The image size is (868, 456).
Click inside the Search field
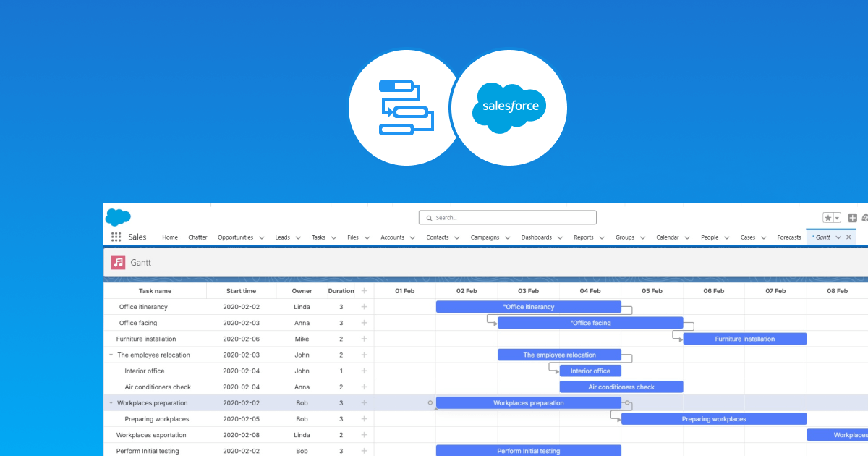(506, 217)
